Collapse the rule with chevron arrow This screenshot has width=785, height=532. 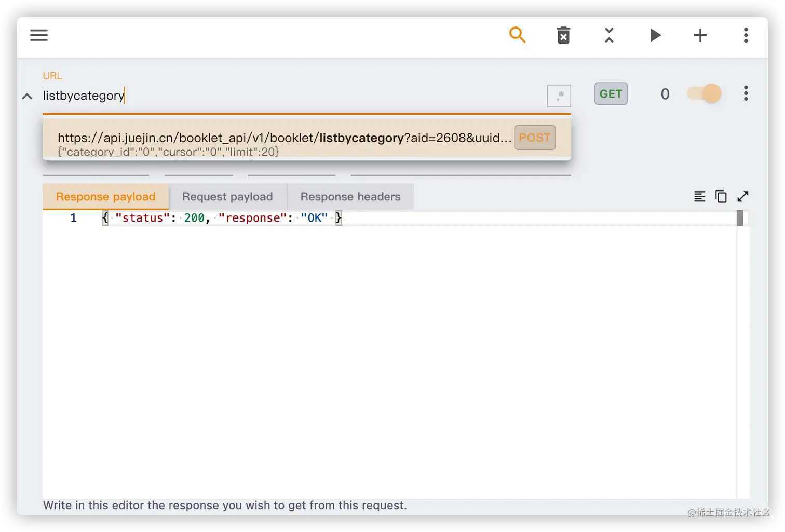pos(27,96)
